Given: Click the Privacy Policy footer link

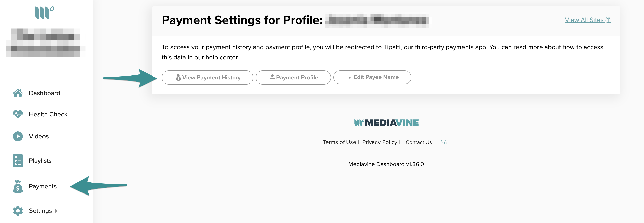Looking at the screenshot, I should pos(380,142).
